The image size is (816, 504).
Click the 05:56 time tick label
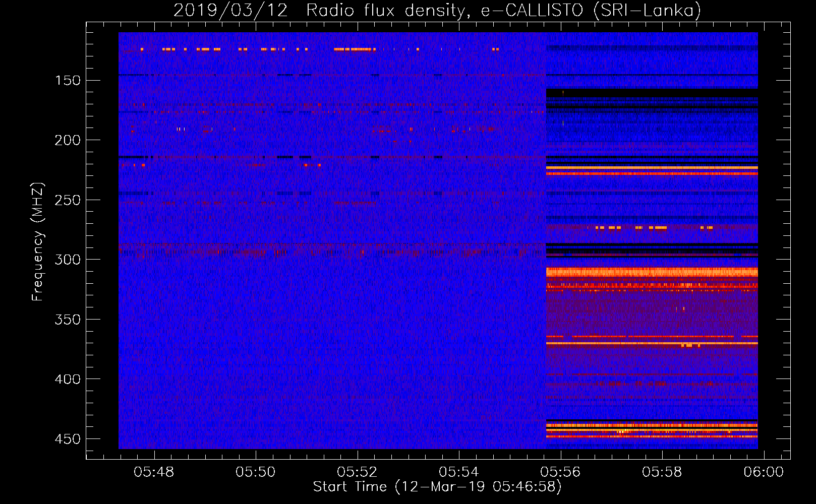pos(560,472)
